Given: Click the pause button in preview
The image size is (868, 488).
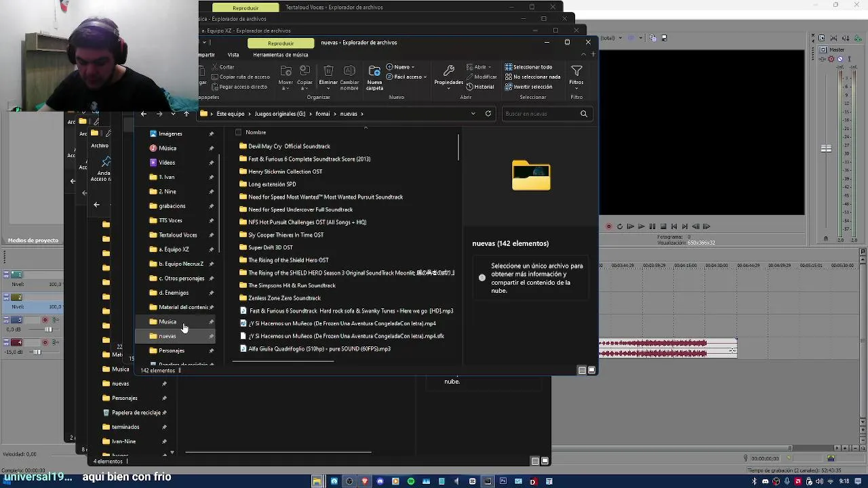Looking at the screenshot, I should pos(652,226).
